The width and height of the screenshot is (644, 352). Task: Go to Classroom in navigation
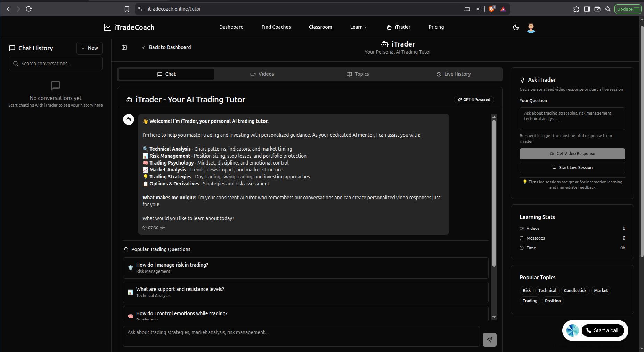[320, 27]
